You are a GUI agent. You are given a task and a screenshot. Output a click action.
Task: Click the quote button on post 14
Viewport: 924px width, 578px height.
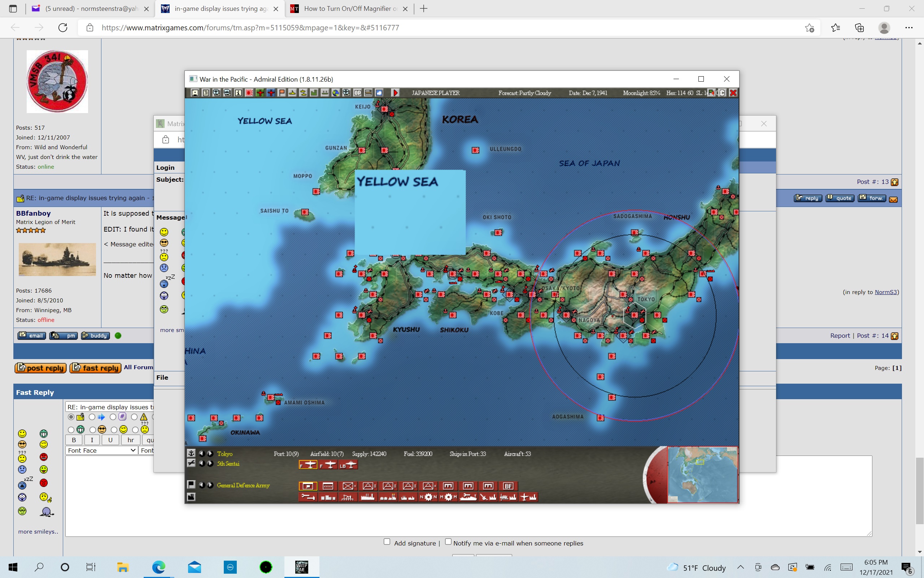pyautogui.click(x=840, y=198)
